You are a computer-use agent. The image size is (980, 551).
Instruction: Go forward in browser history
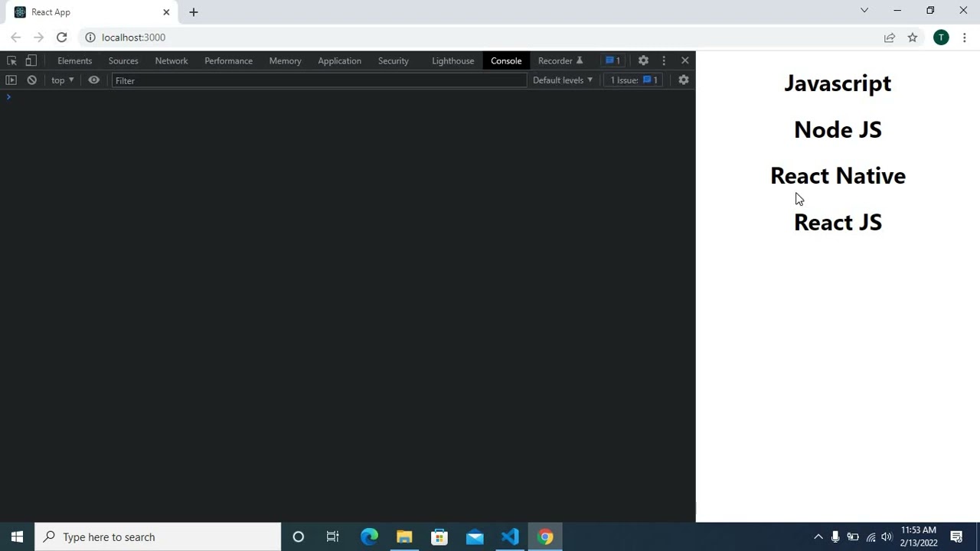click(x=38, y=37)
